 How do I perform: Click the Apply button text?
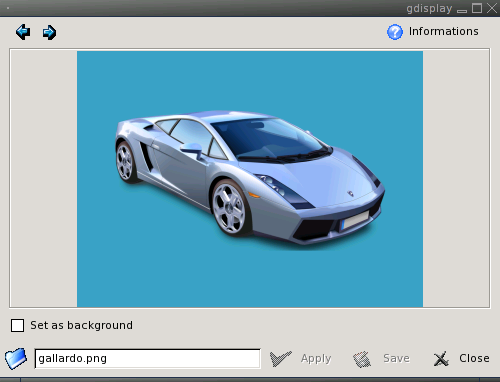pyautogui.click(x=316, y=359)
